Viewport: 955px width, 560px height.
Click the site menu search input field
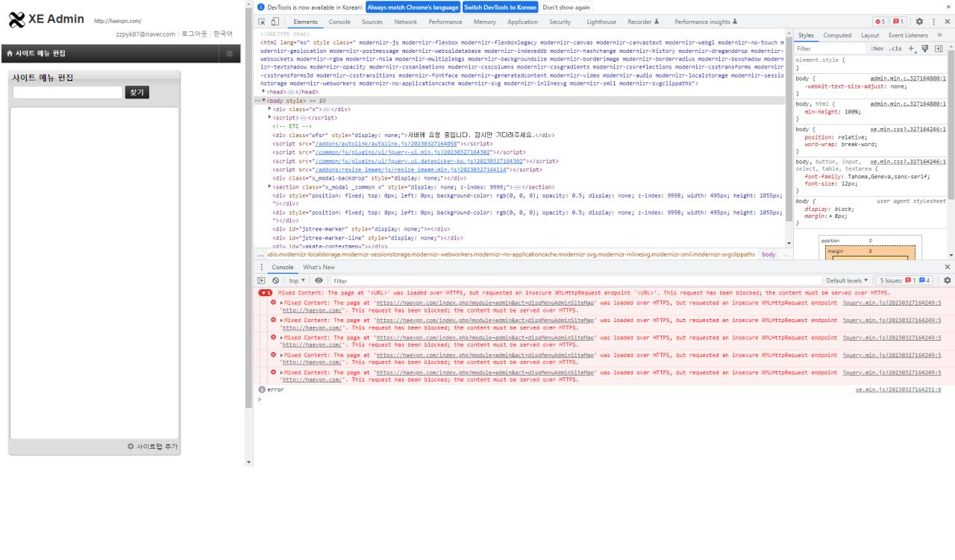67,92
